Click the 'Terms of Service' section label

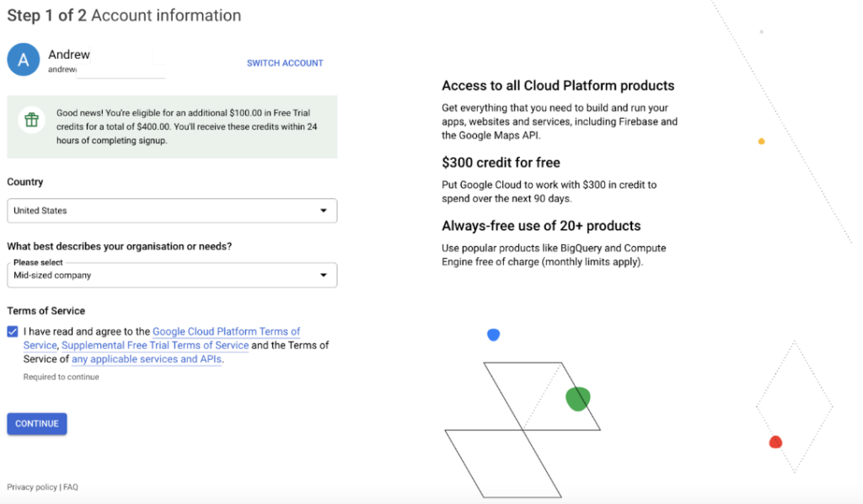click(46, 311)
